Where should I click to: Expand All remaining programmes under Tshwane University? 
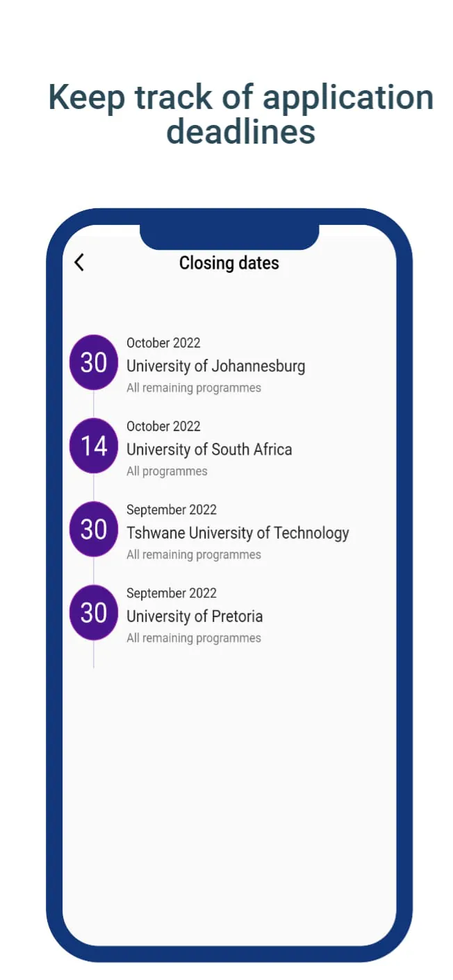[193, 554]
